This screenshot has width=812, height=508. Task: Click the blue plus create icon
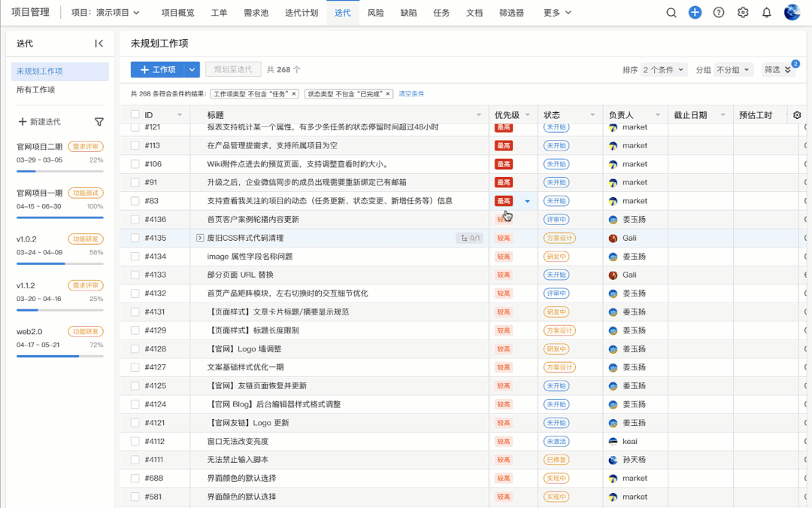pos(695,12)
